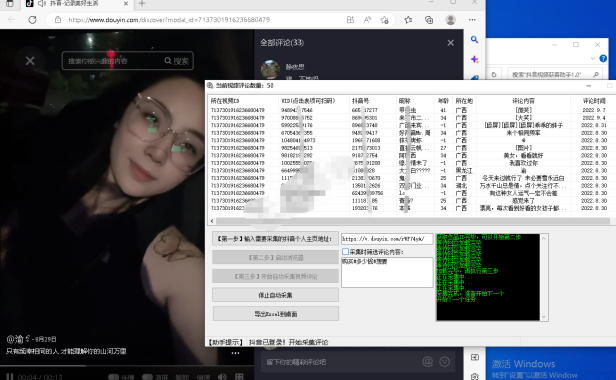Open the Edge sidebar Copilot sparkle icon

coord(475,59)
